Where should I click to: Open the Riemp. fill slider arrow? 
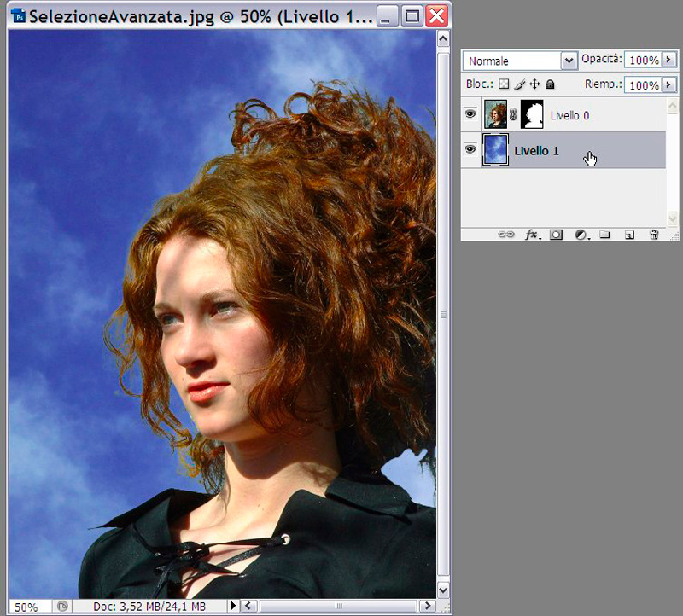pyautogui.click(x=668, y=84)
